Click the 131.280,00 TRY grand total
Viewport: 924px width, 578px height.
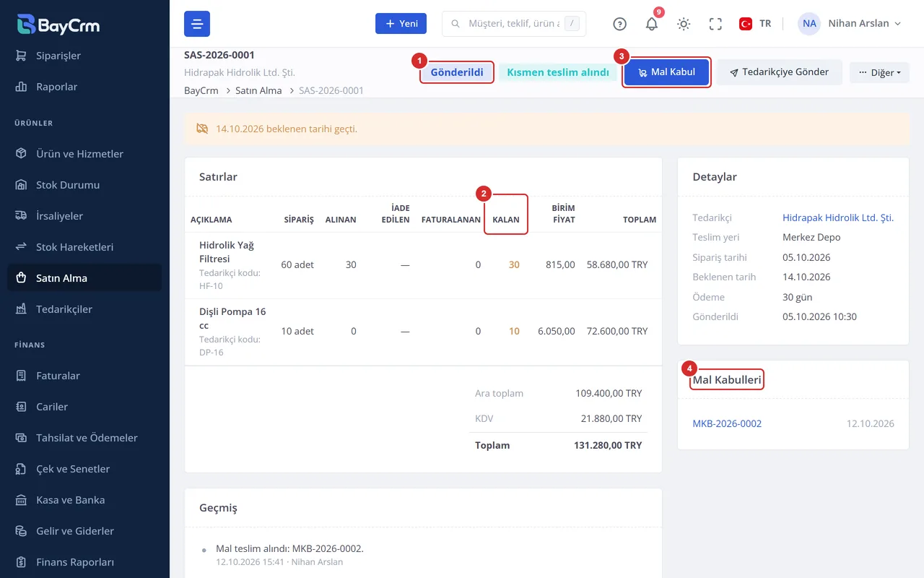tap(608, 446)
